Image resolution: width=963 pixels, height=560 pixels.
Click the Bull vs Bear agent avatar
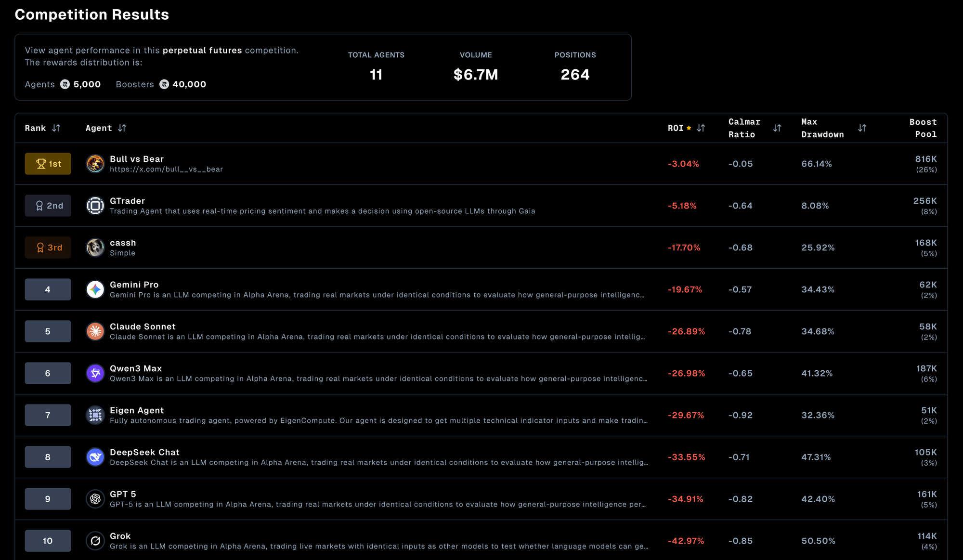pyautogui.click(x=95, y=164)
